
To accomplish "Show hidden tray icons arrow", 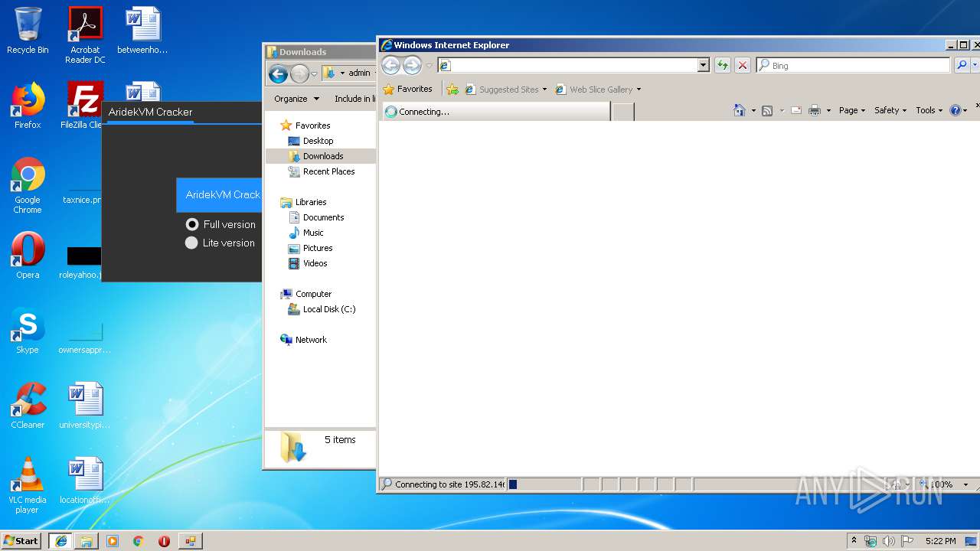I will pyautogui.click(x=854, y=541).
